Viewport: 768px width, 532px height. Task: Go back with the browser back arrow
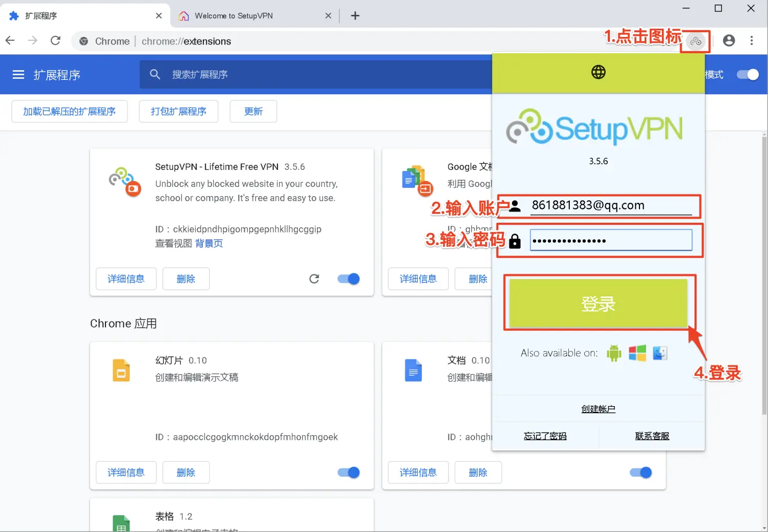click(10, 40)
